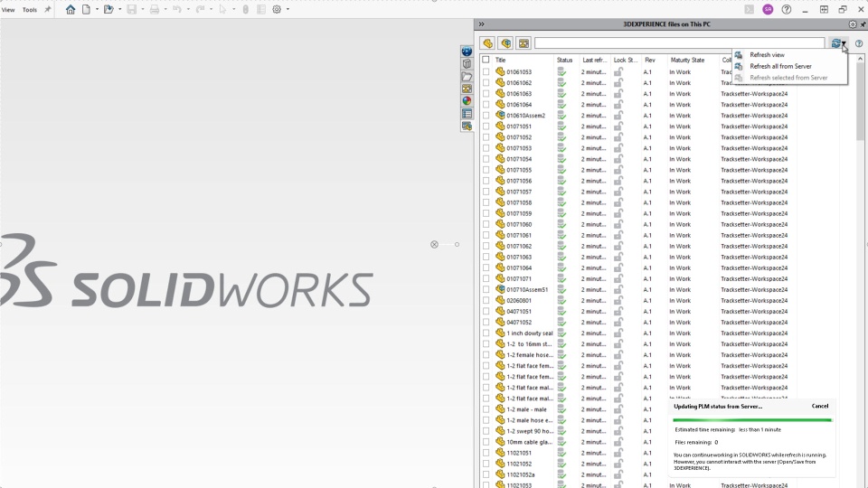
Task: Open the File Explorer task pane tab
Action: [x=467, y=76]
